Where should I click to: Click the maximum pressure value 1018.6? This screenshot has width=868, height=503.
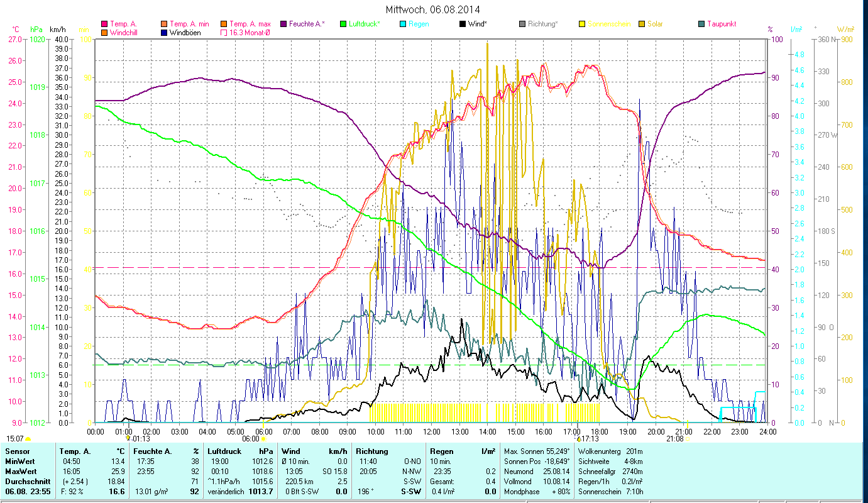[x=262, y=471]
